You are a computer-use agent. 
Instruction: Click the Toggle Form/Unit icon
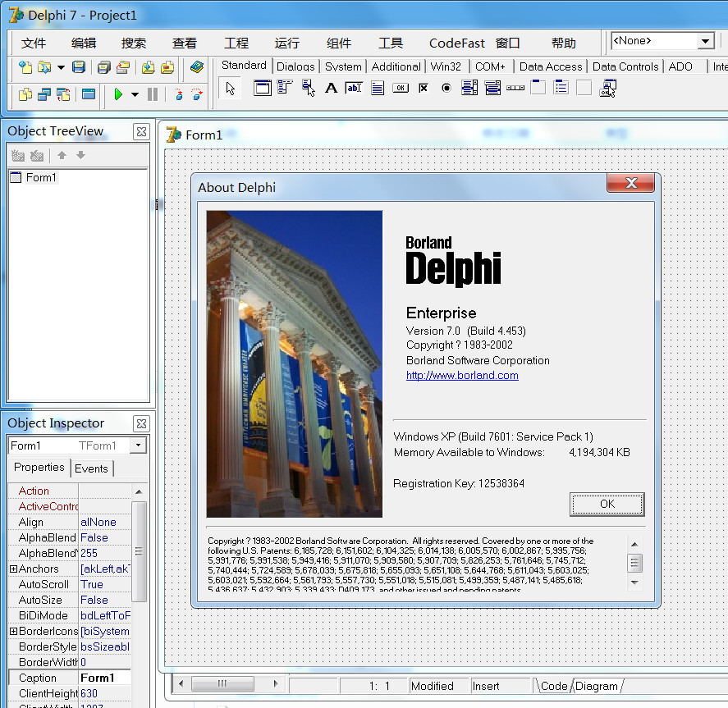pyautogui.click(x=63, y=94)
